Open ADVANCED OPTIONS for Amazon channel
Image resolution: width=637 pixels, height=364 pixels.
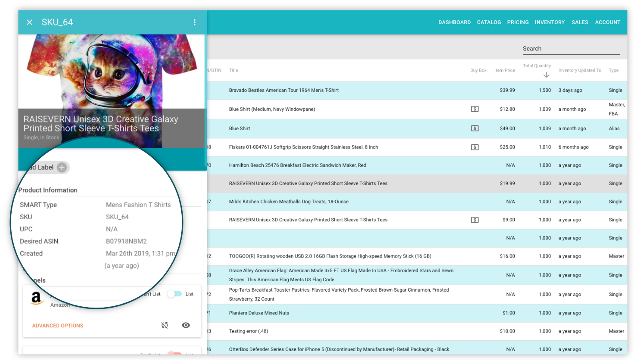pyautogui.click(x=58, y=326)
